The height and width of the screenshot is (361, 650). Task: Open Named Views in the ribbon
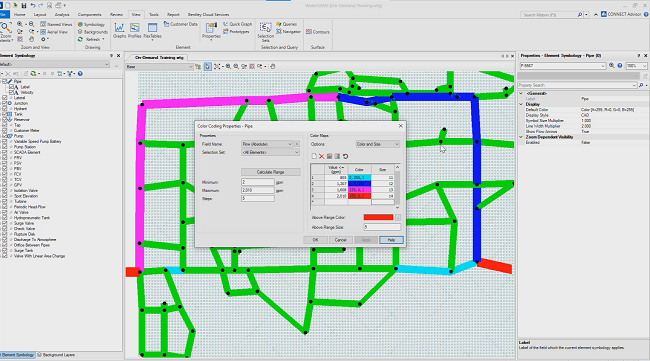tap(56, 24)
